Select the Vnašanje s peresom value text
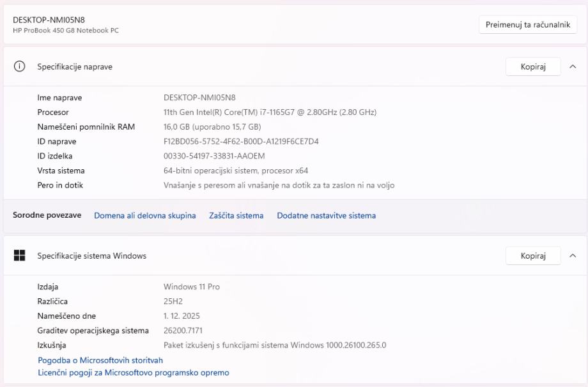This screenshot has height=387, width=588. coord(279,185)
